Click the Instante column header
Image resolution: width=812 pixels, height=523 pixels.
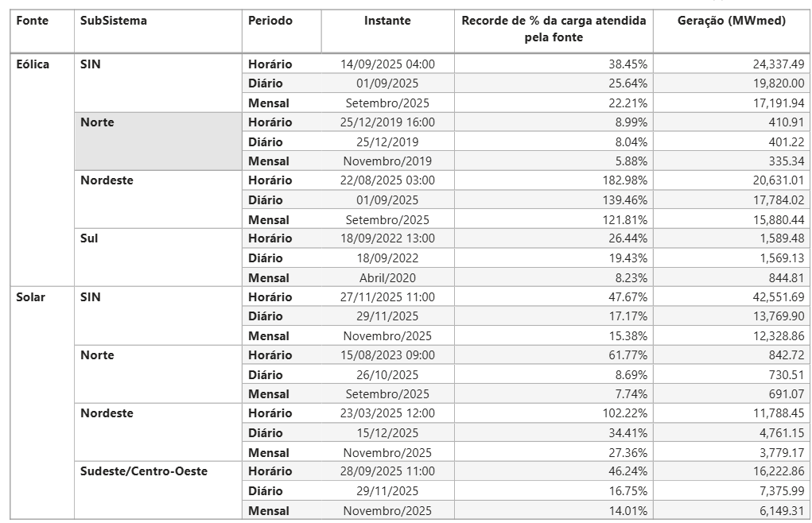click(x=387, y=21)
